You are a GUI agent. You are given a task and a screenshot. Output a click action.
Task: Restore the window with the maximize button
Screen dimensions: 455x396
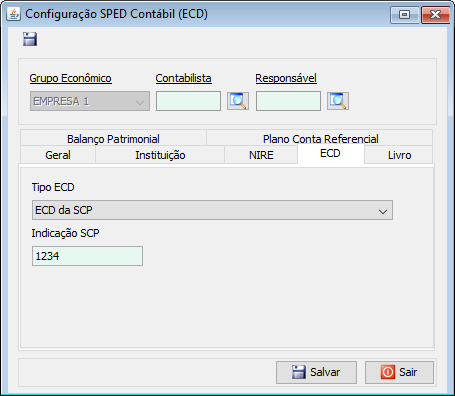pyautogui.click(x=405, y=15)
